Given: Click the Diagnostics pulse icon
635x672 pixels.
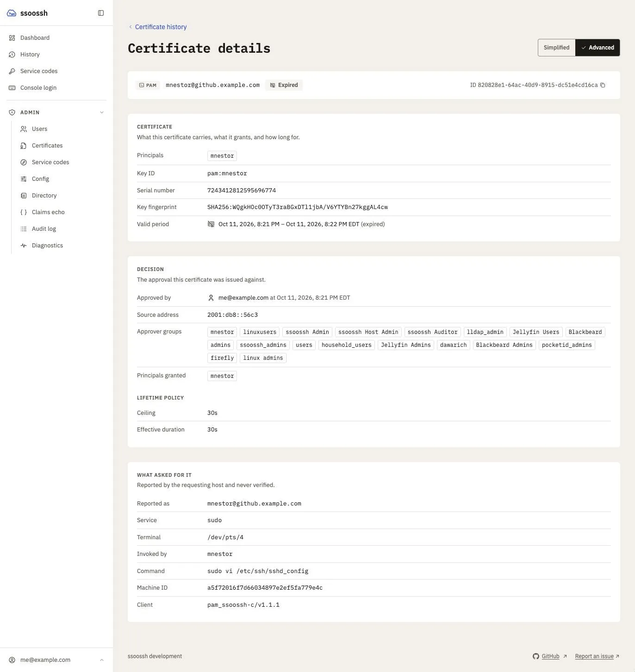Looking at the screenshot, I should coord(24,246).
